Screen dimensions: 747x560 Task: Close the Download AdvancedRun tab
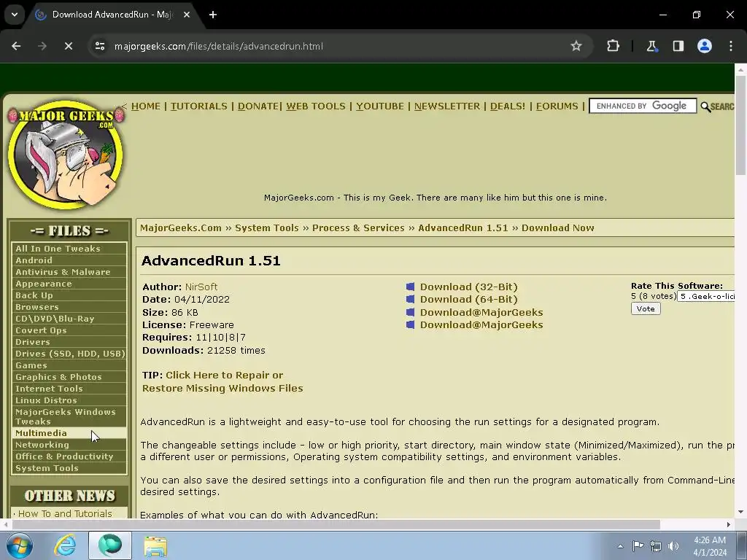(187, 15)
